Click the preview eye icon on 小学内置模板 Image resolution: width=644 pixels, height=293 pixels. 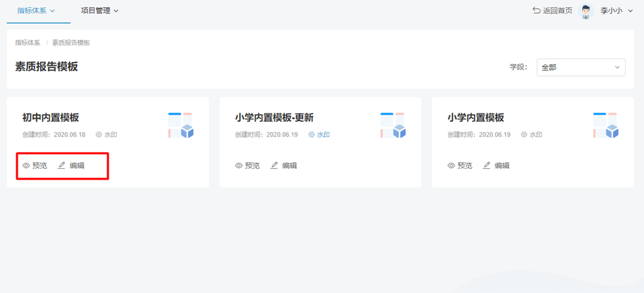tap(451, 165)
